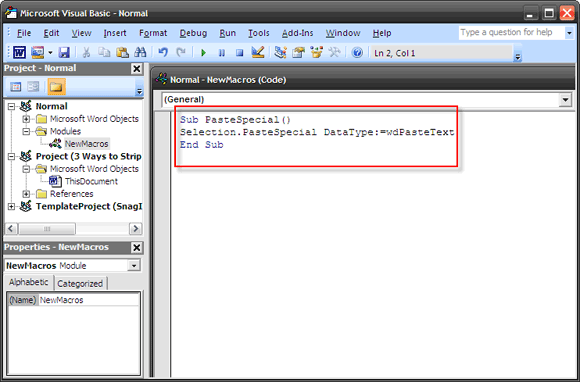The height and width of the screenshot is (382, 580).
Task: Click the Undo arrow icon
Action: (163, 53)
